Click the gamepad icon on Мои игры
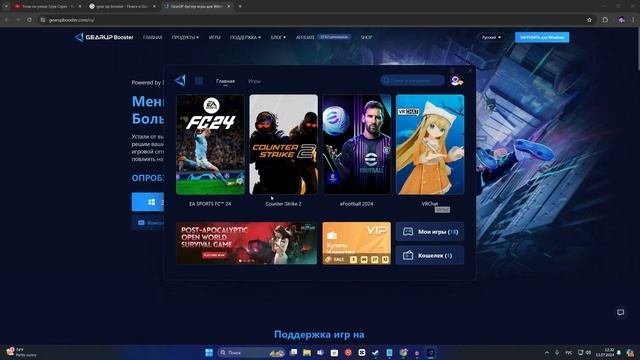This screenshot has width=640, height=360. (x=408, y=231)
